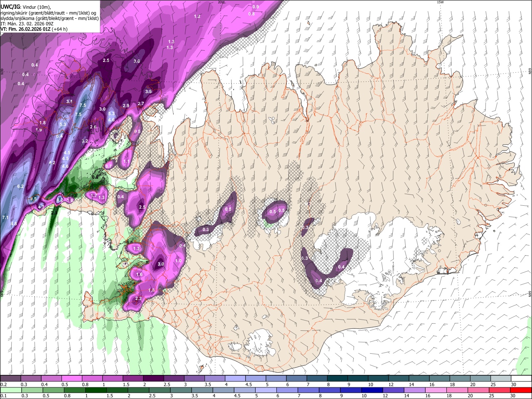Image resolution: width=532 pixels, height=399 pixels.
Task: Click the dark teal 8–9 swatch, top legend row
Action: click(x=337, y=378)
